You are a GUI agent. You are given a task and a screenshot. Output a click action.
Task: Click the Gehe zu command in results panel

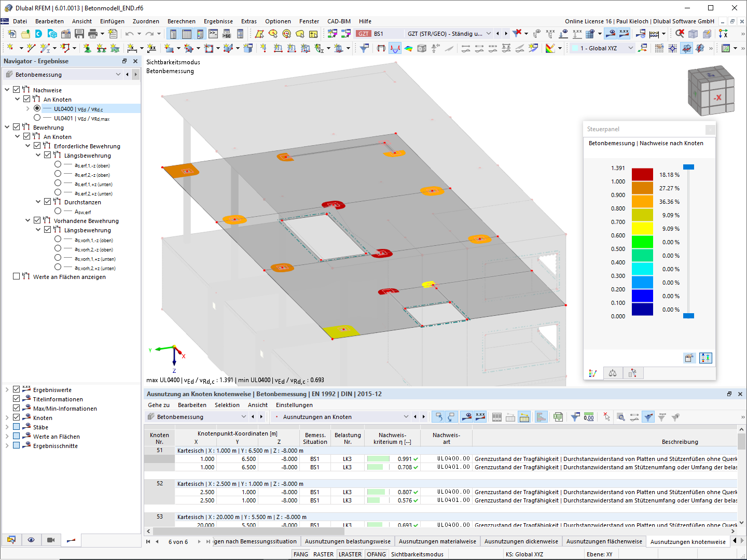tap(158, 405)
